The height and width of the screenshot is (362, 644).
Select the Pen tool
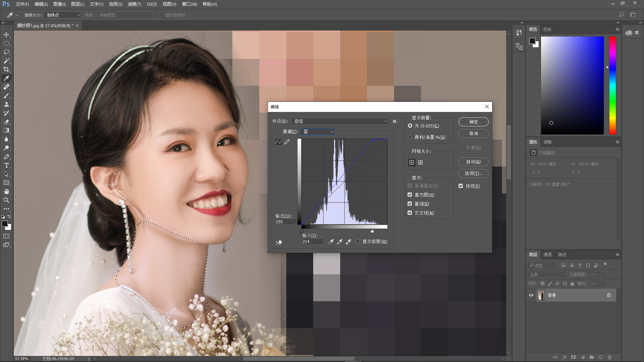(6, 157)
